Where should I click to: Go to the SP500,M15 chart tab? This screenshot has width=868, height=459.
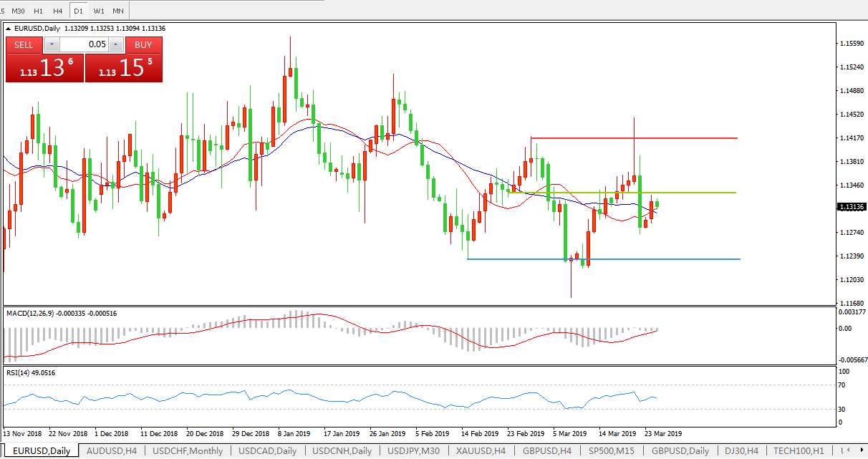click(611, 451)
